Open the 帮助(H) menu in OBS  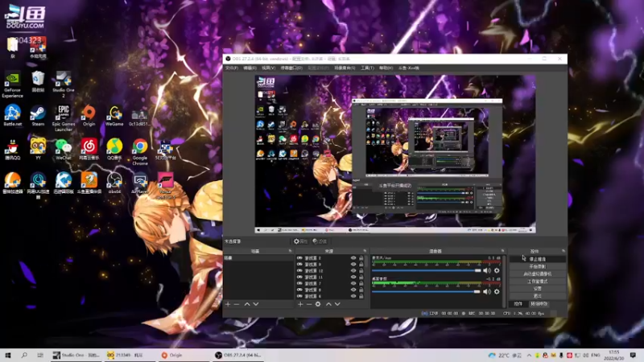tap(386, 68)
